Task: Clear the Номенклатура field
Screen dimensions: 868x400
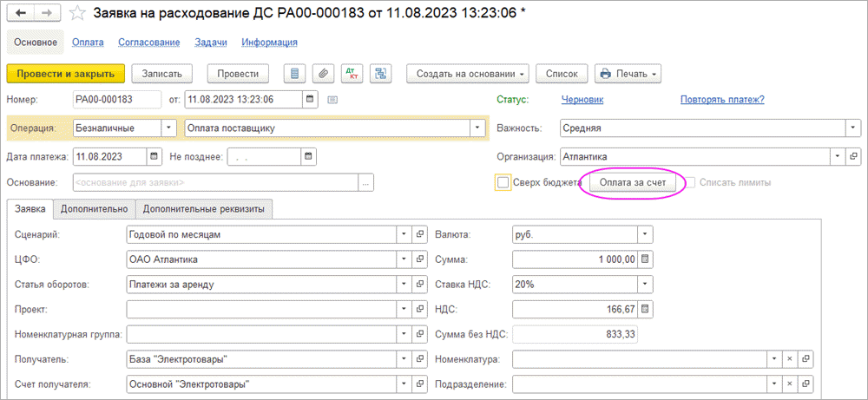Action: click(x=790, y=359)
